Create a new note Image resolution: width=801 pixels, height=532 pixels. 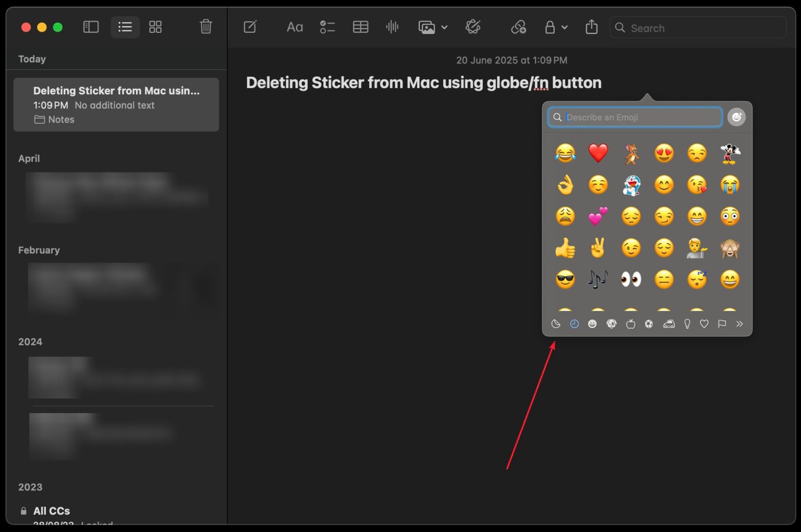(x=250, y=27)
